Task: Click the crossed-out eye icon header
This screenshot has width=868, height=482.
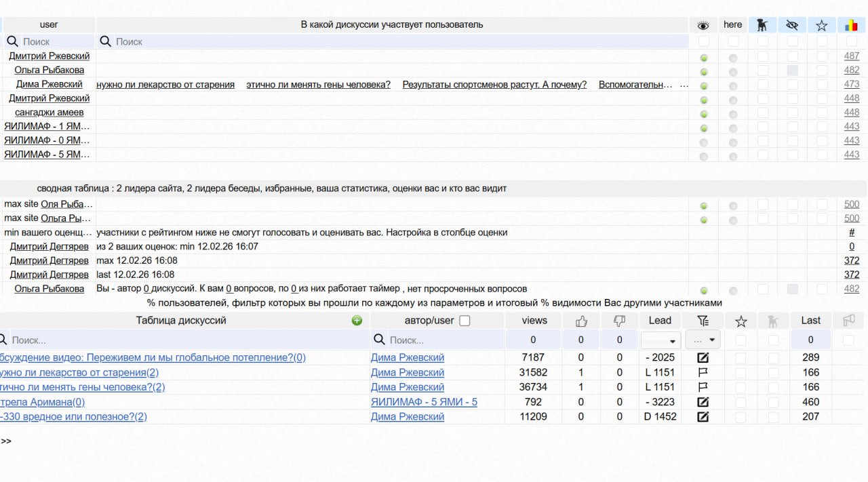Action: [791, 25]
